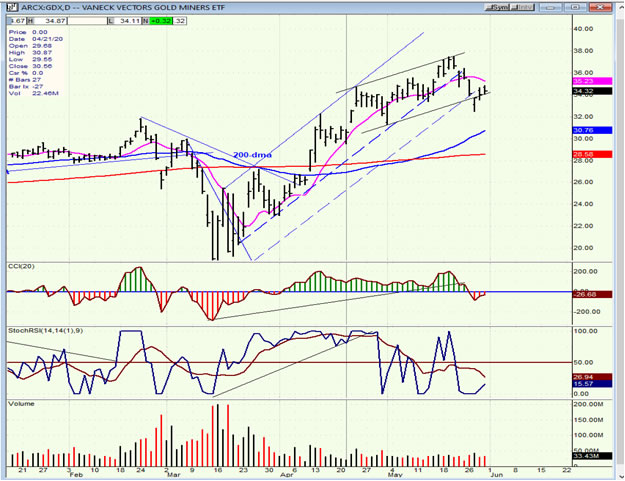Viewport: 625px width, 481px height.
Task: Select the Volume panel label
Action: coord(21,404)
